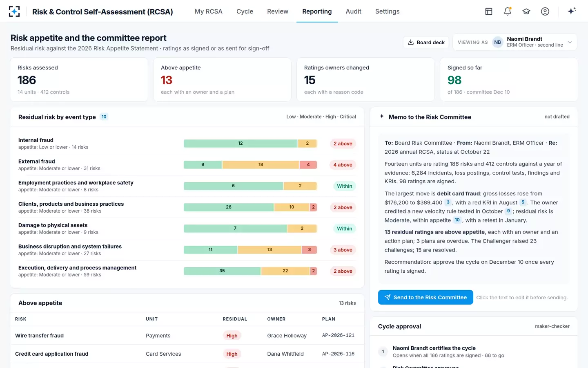Viewport: 588px width, 368px height.
Task: Select the Reporting tab
Action: (317, 11)
